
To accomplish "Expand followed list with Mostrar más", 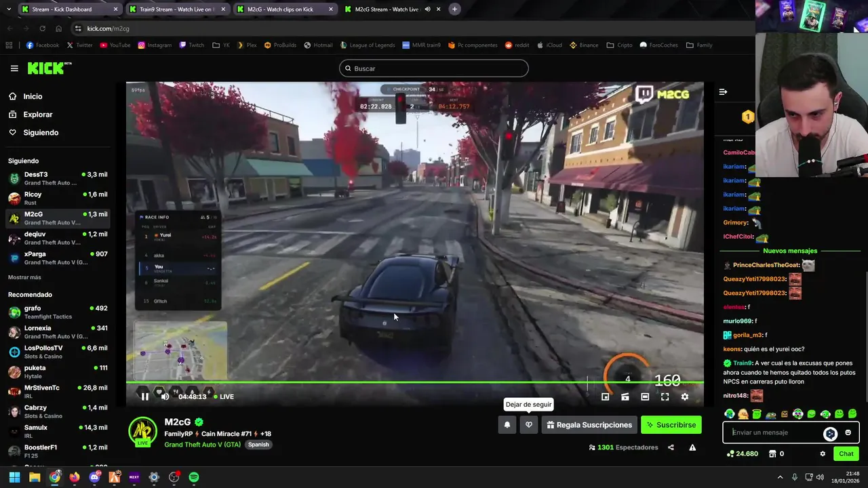I will pos(24,277).
